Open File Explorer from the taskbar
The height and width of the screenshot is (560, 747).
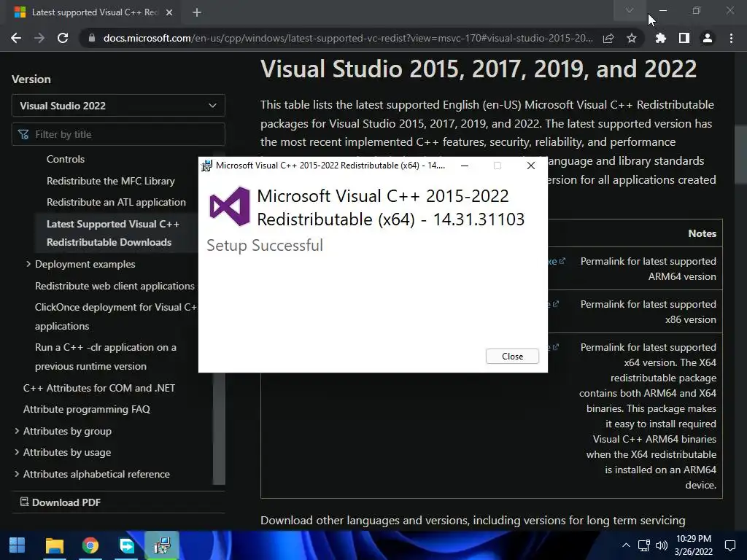(54, 545)
